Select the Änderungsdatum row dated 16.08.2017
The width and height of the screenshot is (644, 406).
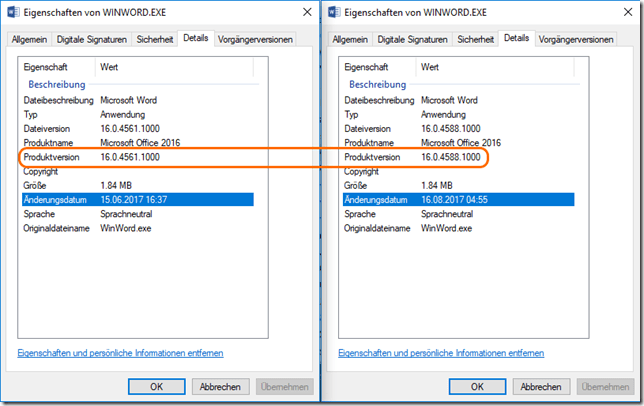[x=459, y=200]
